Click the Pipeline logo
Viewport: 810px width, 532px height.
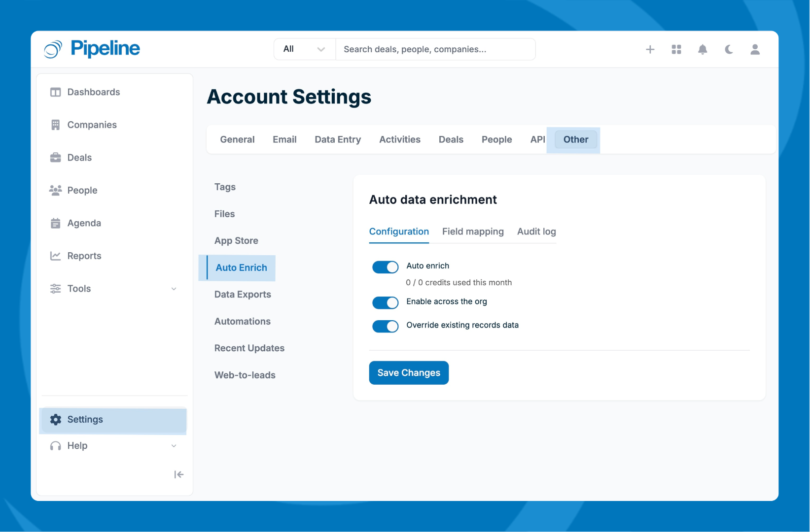(x=92, y=49)
